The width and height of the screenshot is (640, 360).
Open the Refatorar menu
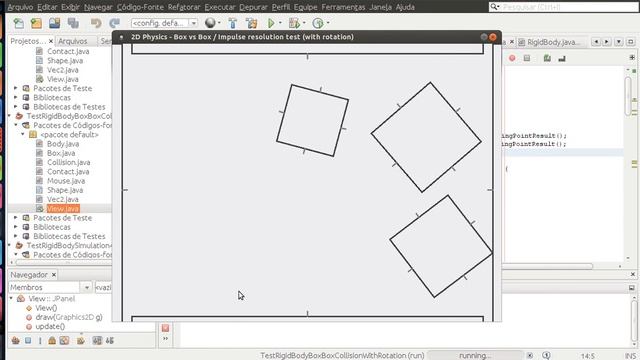click(184, 7)
